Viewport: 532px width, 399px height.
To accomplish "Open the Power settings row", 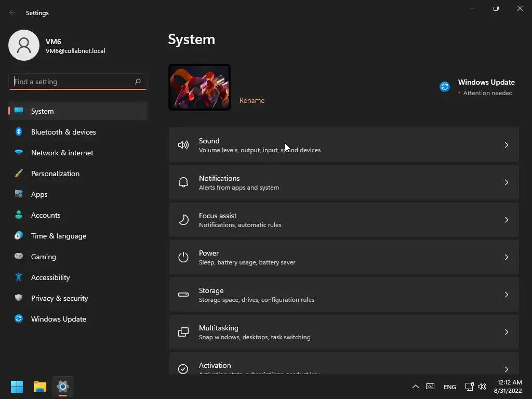I will click(x=343, y=257).
